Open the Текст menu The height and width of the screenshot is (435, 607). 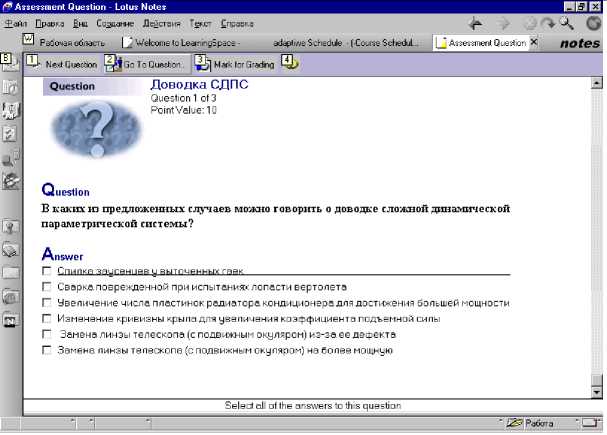point(200,24)
